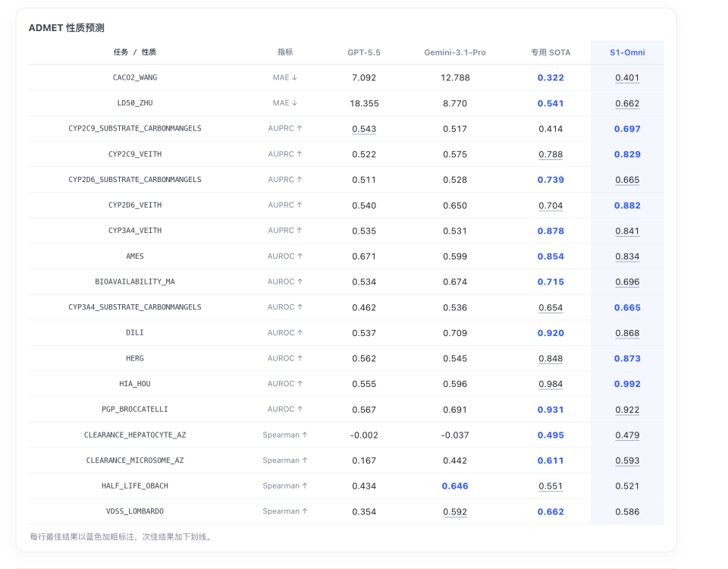Select the DILI task name
The image size is (728, 569).
coord(135,333)
